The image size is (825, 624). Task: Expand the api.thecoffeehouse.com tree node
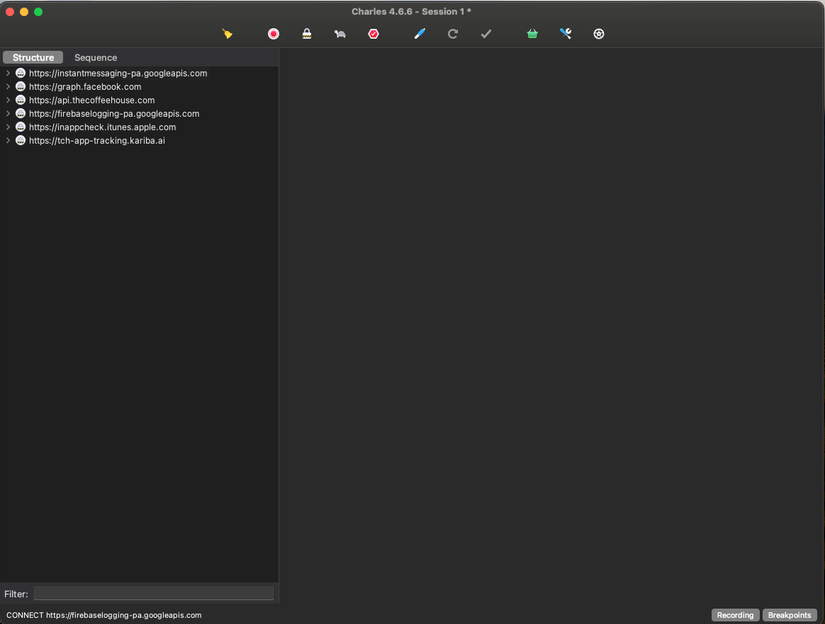pyautogui.click(x=9, y=100)
